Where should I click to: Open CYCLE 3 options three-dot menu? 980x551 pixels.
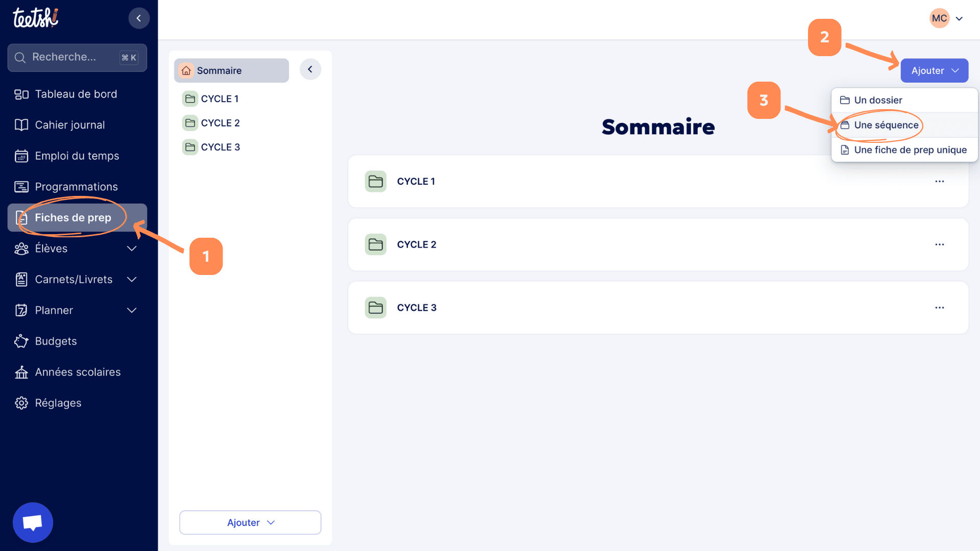pyautogui.click(x=940, y=308)
